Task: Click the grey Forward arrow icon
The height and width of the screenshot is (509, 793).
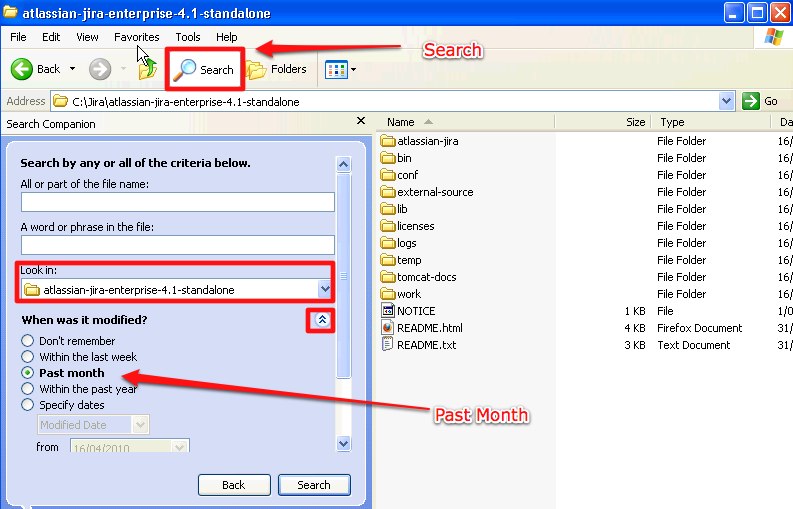Action: pos(100,69)
